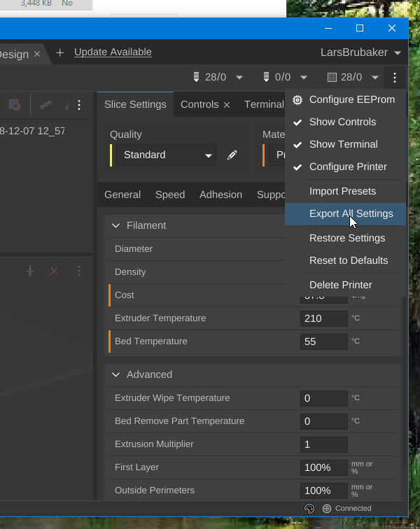Open the Quality Standard dropdown

(166, 155)
